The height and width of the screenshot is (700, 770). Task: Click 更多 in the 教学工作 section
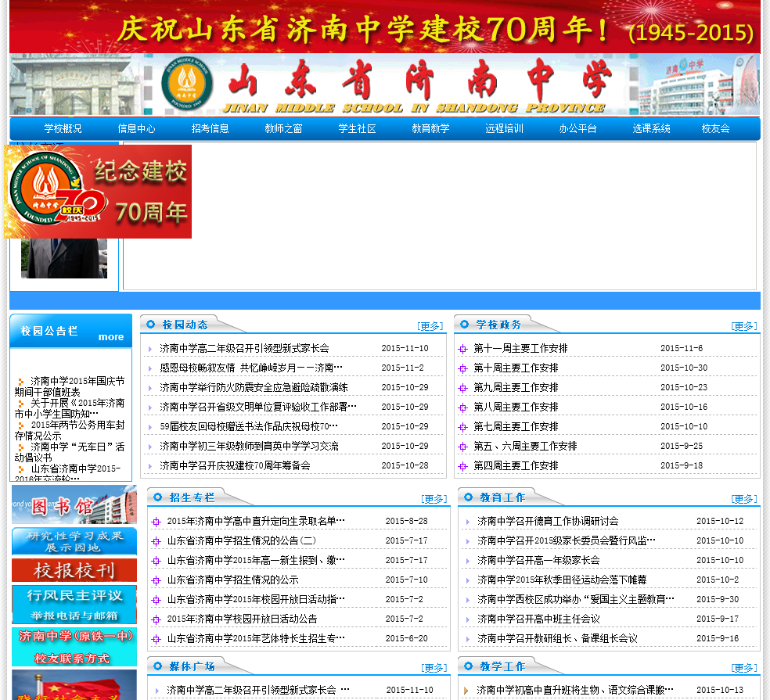[744, 668]
